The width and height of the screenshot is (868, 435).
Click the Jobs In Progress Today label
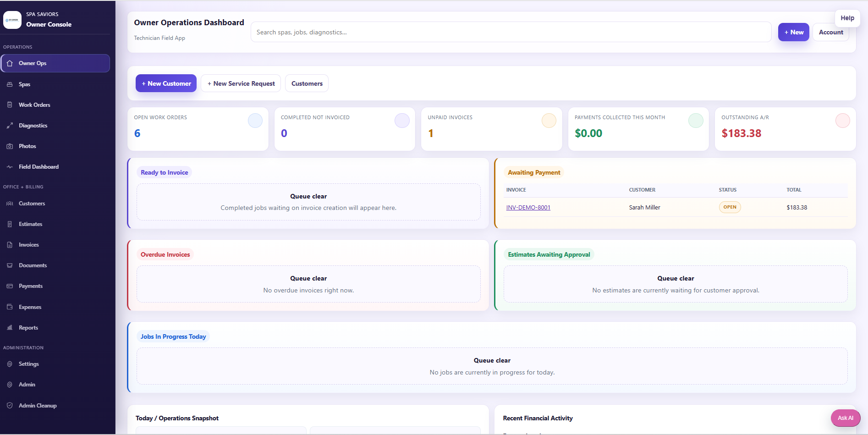[x=173, y=336]
